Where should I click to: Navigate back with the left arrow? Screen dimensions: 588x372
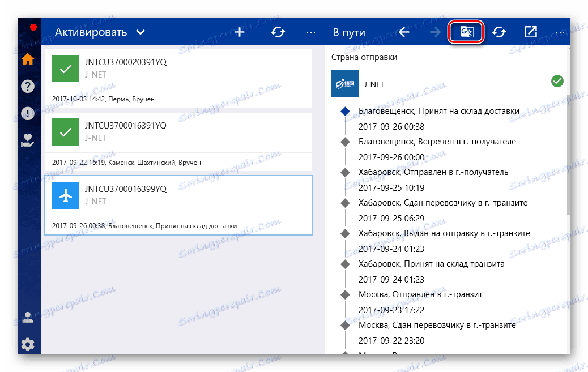tap(403, 32)
